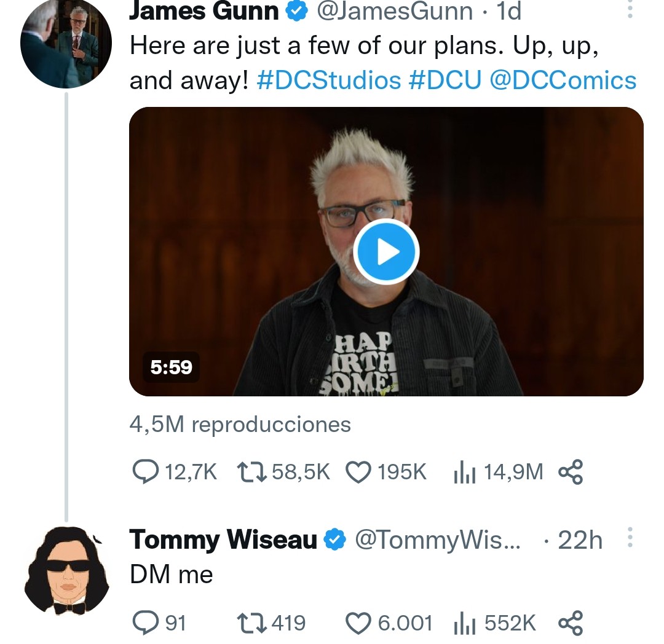The height and width of the screenshot is (644, 664).
Task: Share James Gunn's tweet
Action: [571, 472]
